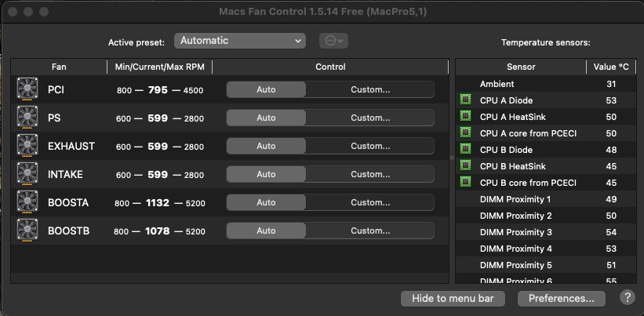Click the CPU A HeatSink chip icon
Screen dimensions: 644x316
coord(465,116)
